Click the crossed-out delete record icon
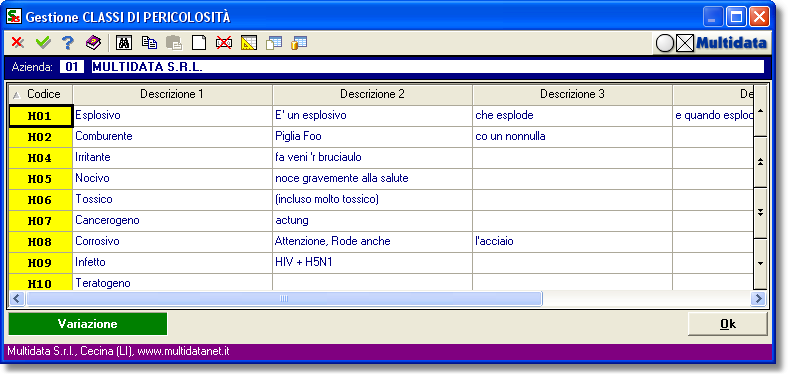Viewport: 788px width, 376px height. [224, 43]
